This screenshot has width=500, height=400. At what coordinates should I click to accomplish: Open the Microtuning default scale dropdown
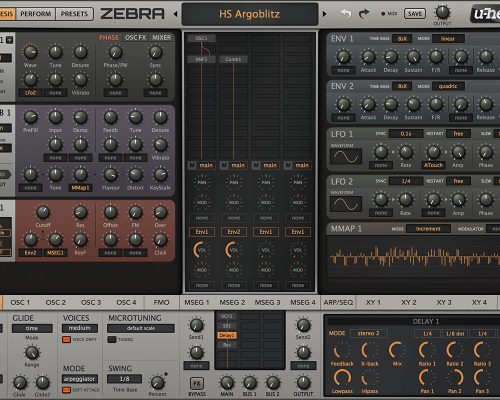click(x=141, y=328)
